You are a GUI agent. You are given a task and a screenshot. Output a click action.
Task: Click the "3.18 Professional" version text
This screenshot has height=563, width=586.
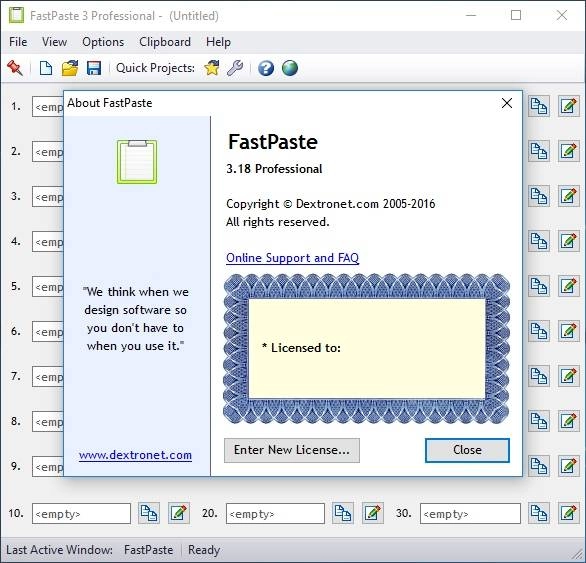click(274, 169)
